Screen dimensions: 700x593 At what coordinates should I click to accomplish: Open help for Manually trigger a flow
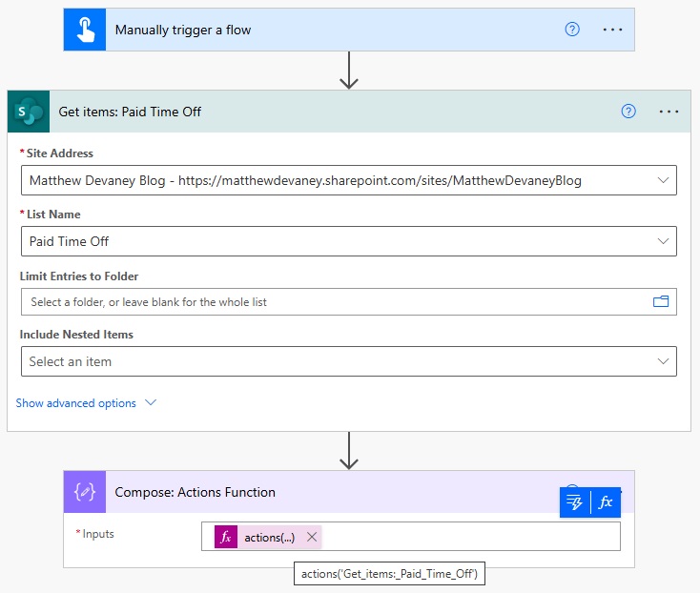coord(572,30)
